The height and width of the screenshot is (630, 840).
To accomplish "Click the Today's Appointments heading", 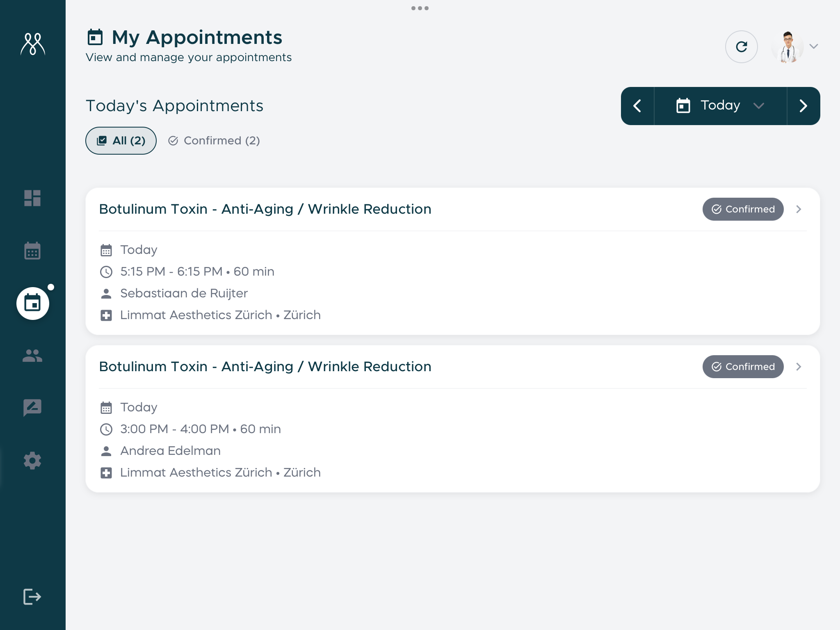I will (x=174, y=106).
